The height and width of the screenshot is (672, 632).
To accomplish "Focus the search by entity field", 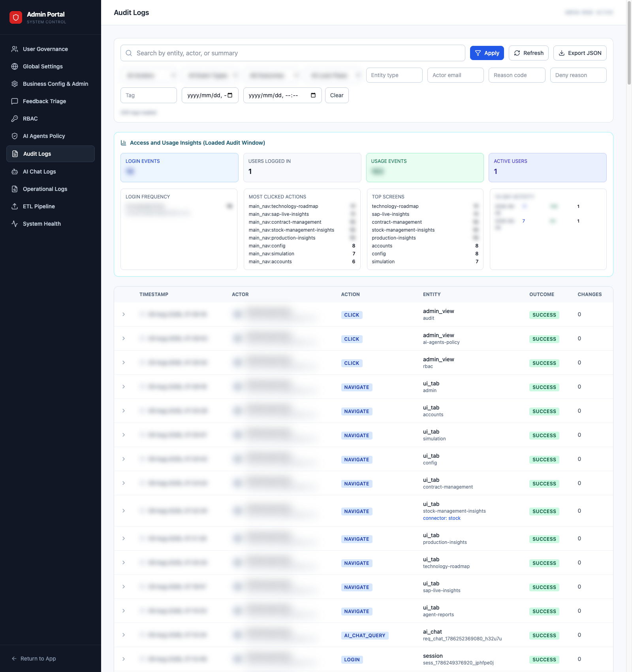I will click(x=293, y=53).
